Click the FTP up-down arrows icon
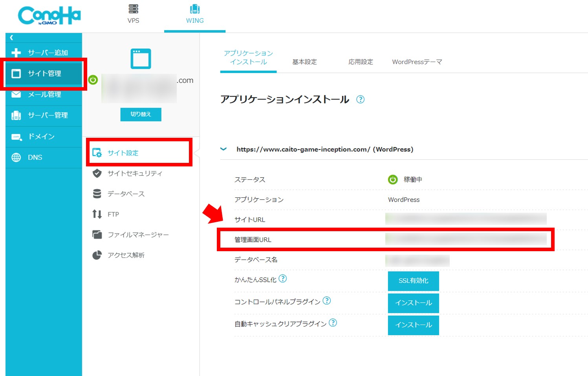The height and width of the screenshot is (376, 588). [x=97, y=214]
